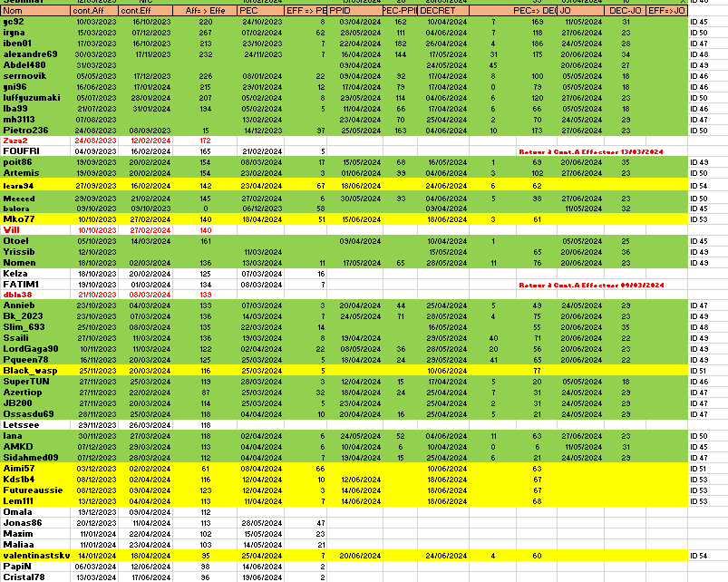728x582 pixels.
Task: Click the red "Zaza2" name cell
Action: [35, 141]
